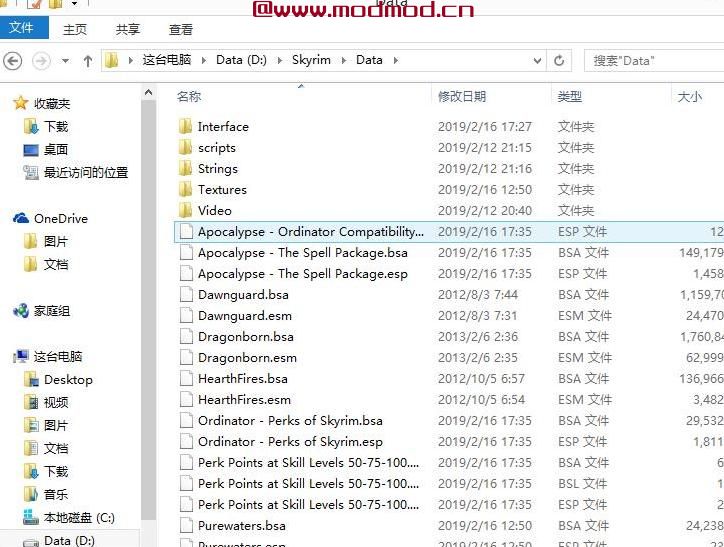Select Purewaters.bsa file icon
The image size is (724, 547).
tap(186, 525)
